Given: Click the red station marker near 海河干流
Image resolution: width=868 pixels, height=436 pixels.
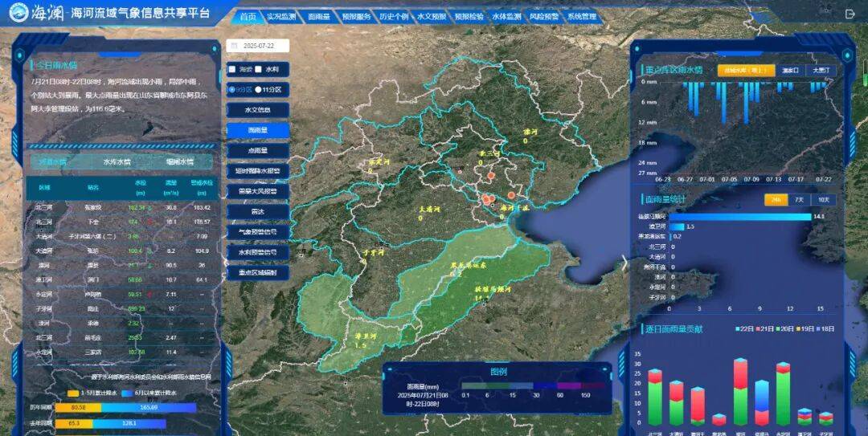Looking at the screenshot, I should [x=510, y=195].
